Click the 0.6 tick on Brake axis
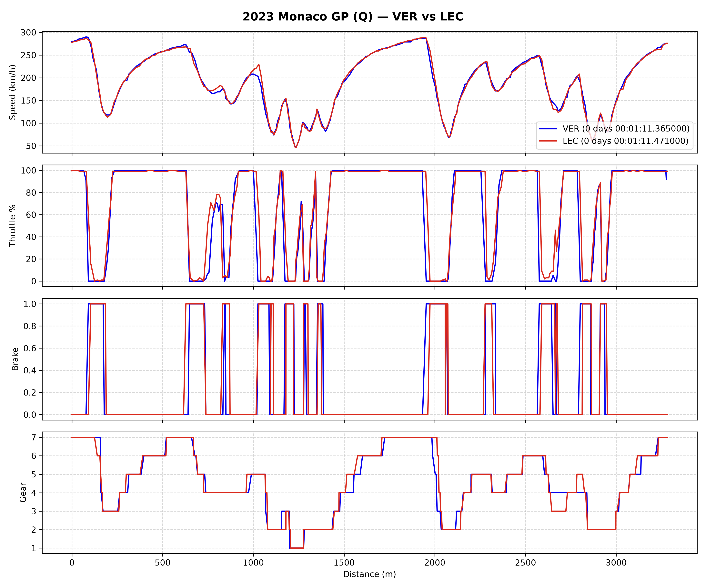The image size is (706, 588). [x=30, y=348]
